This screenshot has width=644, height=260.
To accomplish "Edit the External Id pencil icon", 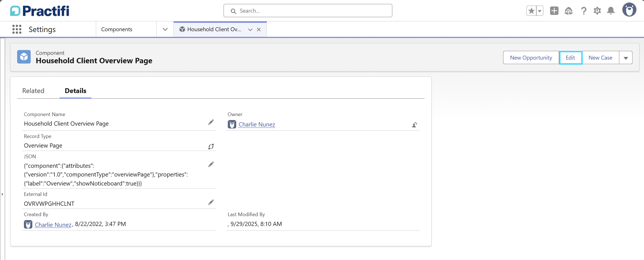I will (211, 202).
